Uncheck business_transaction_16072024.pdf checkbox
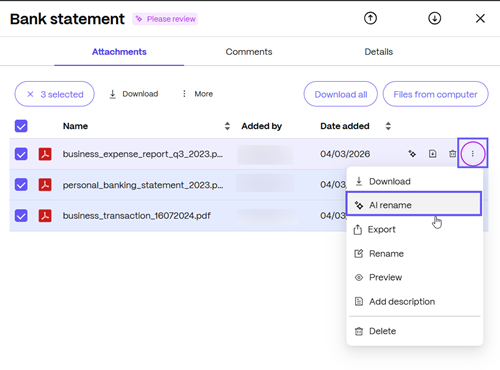 pyautogui.click(x=21, y=215)
